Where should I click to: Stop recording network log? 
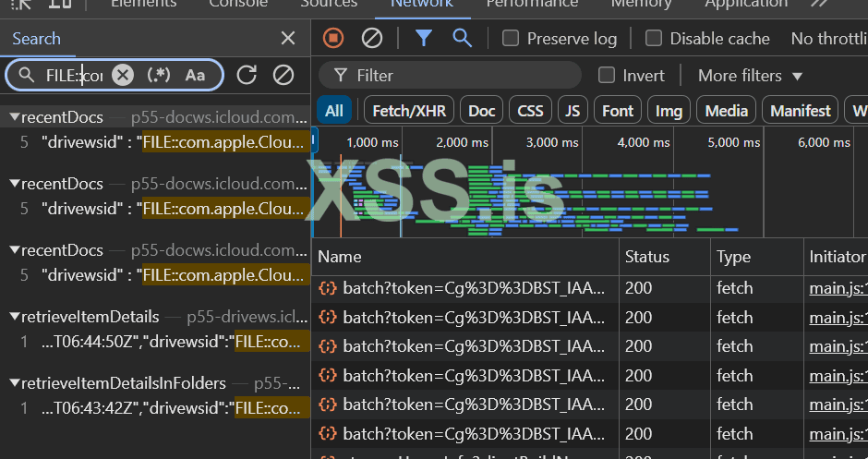click(333, 38)
